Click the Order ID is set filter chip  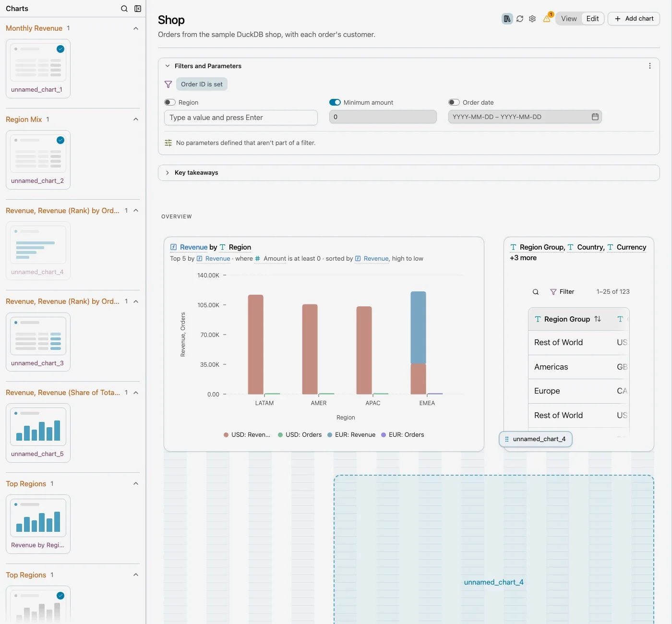pos(202,84)
